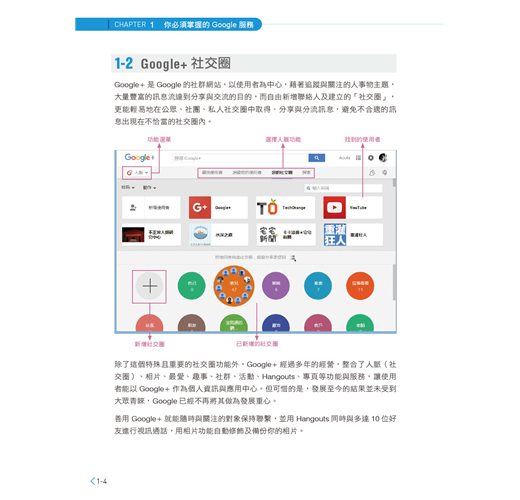The width and height of the screenshot is (520, 500).
Task: Select the magenta circle in bottom row
Action: point(318,323)
